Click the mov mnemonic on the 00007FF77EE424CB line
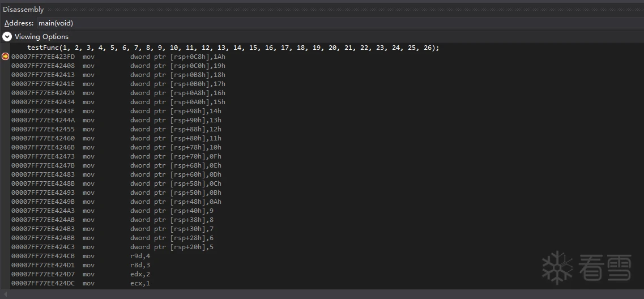644x299 pixels. click(88, 255)
